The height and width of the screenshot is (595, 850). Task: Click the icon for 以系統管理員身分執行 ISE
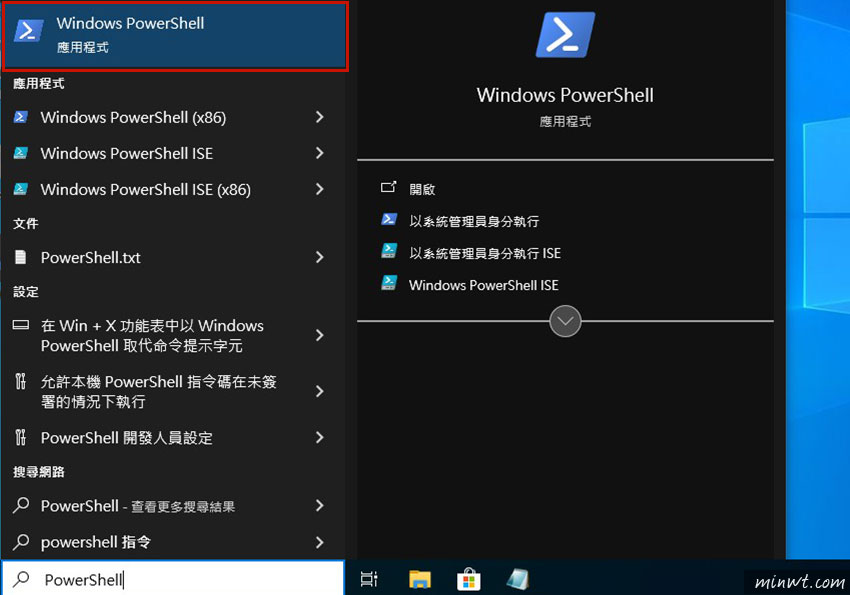[x=388, y=253]
